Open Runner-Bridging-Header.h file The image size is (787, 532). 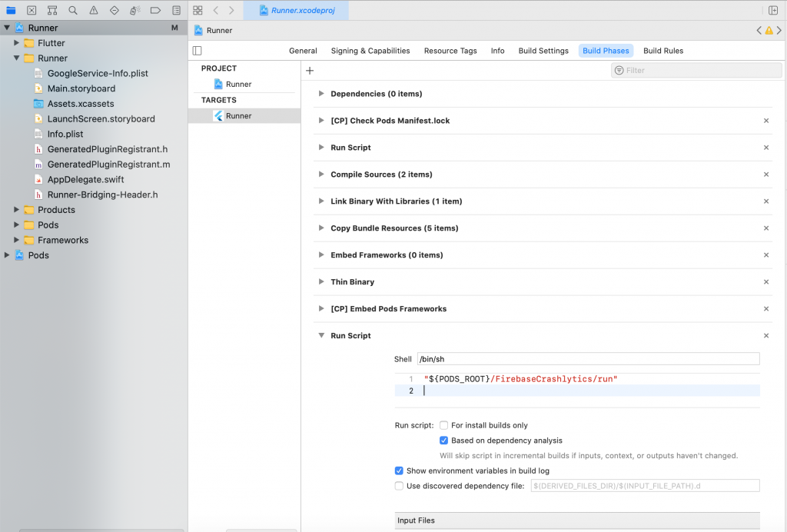coord(102,195)
